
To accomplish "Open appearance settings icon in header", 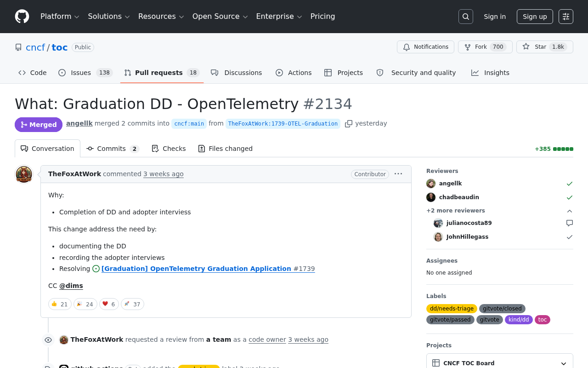I will tap(566, 17).
